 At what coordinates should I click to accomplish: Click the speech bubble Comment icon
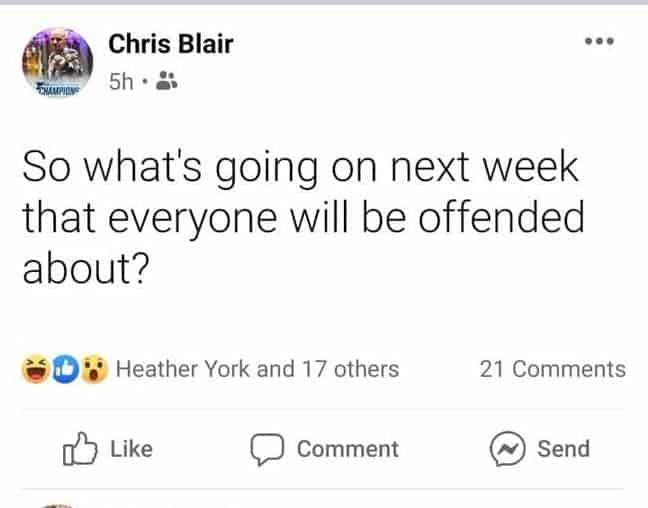tap(268, 449)
